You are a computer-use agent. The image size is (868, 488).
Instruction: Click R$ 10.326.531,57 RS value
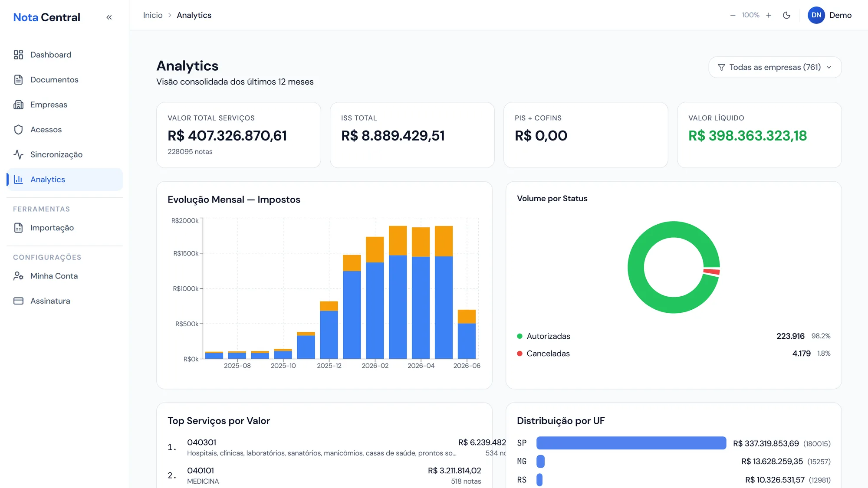pos(775,480)
